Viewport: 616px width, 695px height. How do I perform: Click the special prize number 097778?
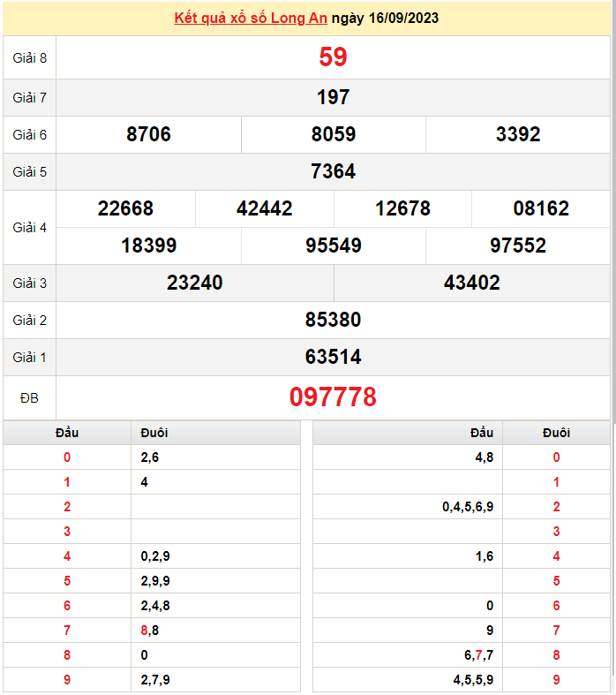pyautogui.click(x=333, y=397)
